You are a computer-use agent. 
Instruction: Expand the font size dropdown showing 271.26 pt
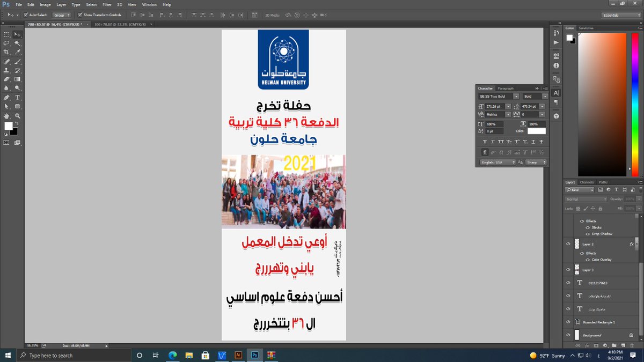click(508, 106)
